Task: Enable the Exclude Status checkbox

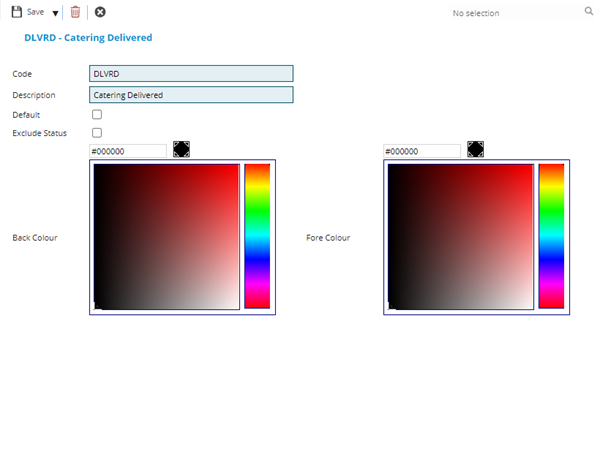Action: point(97,132)
